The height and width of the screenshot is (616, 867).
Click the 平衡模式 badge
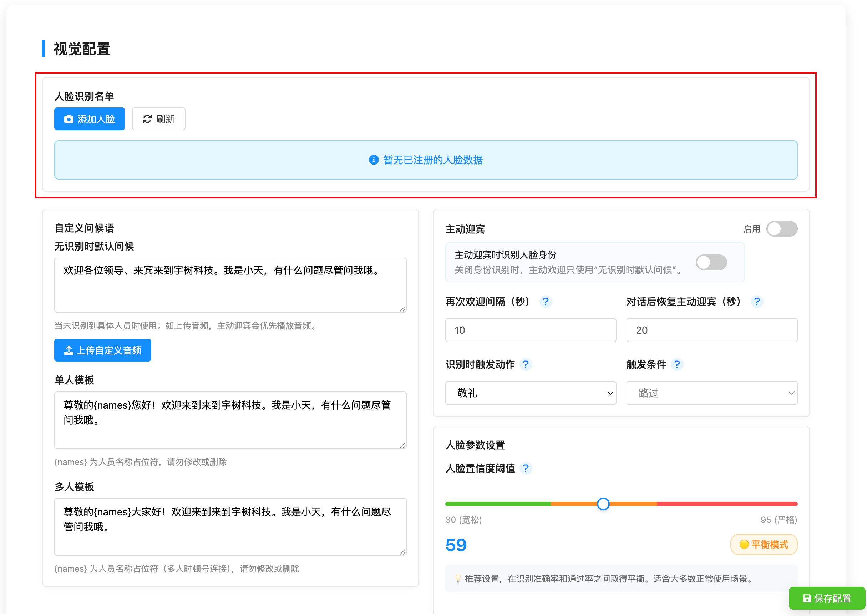tap(764, 545)
